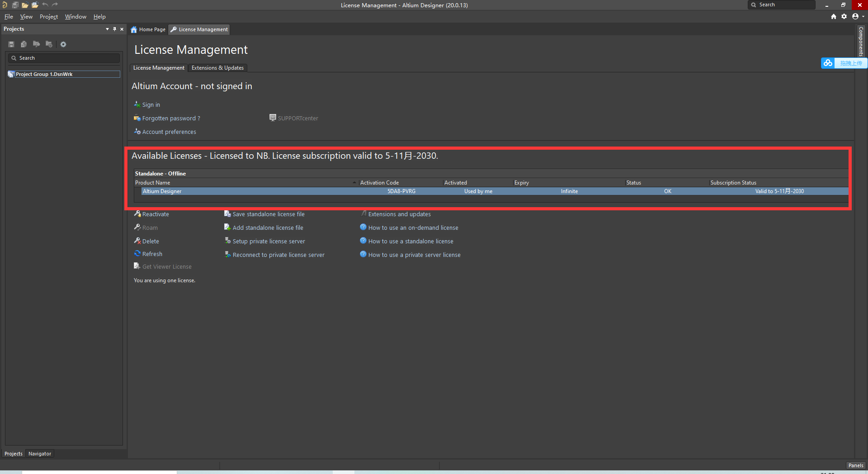Click the Activation Code column header

[401, 183]
